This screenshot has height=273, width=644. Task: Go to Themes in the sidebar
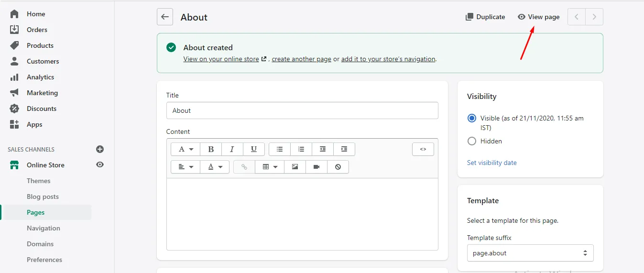tap(38, 181)
